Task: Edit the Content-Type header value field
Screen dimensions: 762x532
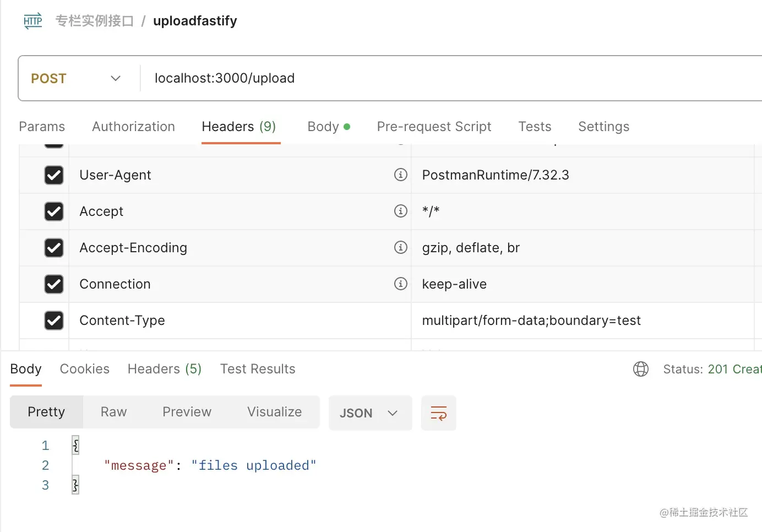Action: (578, 321)
